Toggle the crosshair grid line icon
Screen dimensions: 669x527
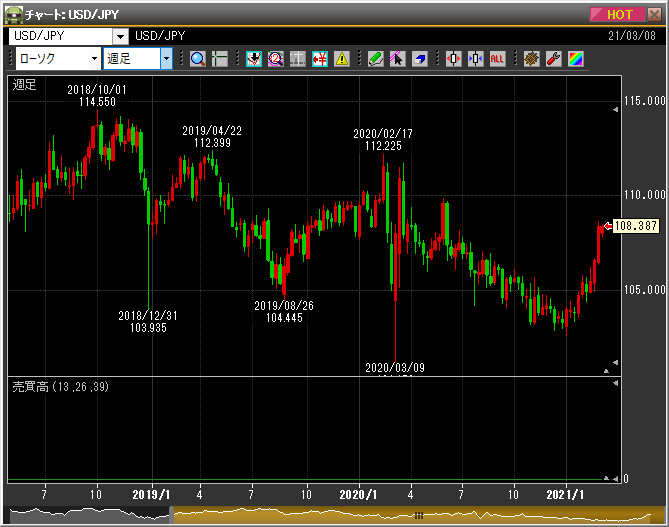(x=220, y=59)
